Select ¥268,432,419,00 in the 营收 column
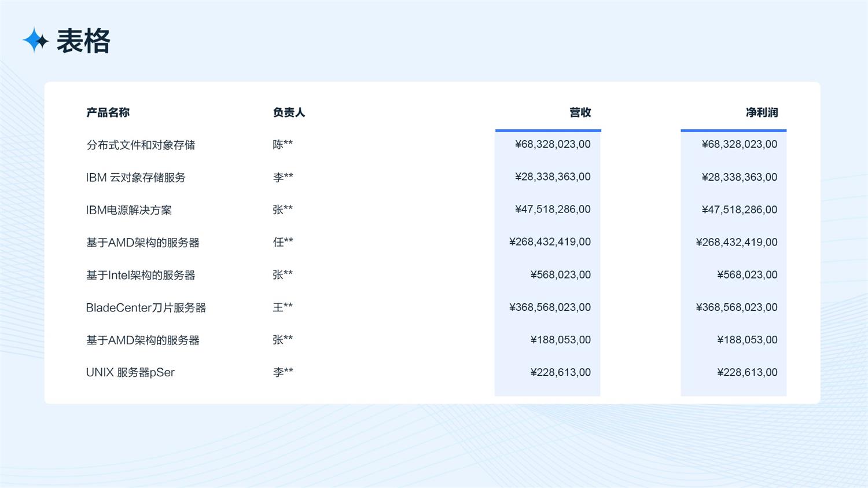This screenshot has width=868, height=488. tap(550, 242)
